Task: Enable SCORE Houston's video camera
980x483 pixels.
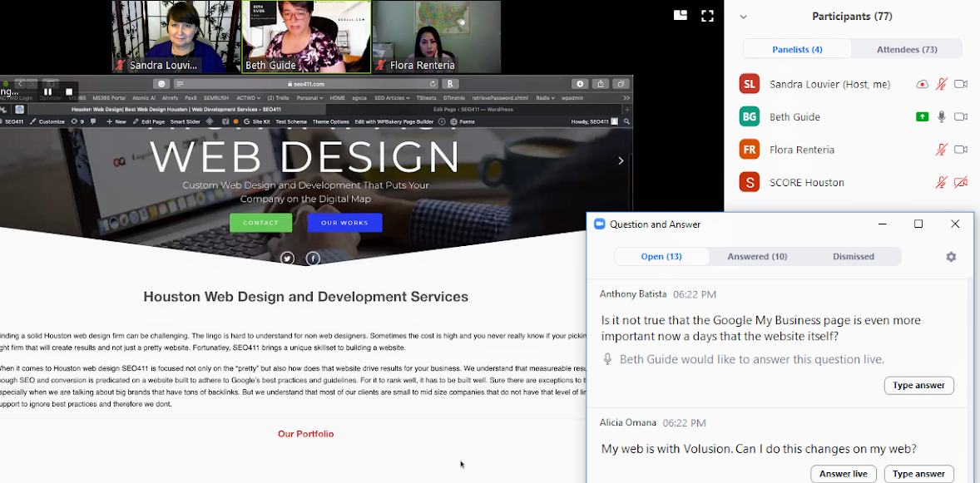Action: [961, 183]
